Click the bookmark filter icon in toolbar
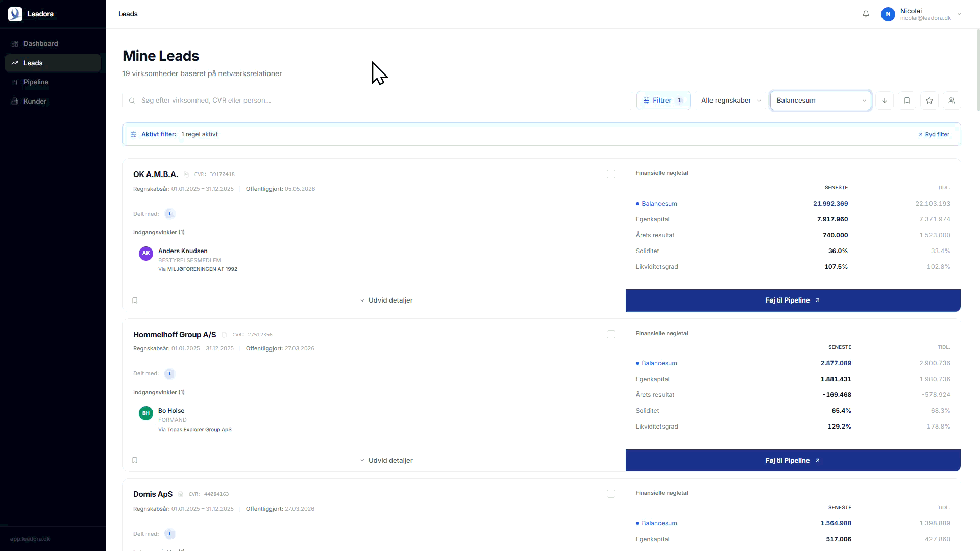 point(907,101)
